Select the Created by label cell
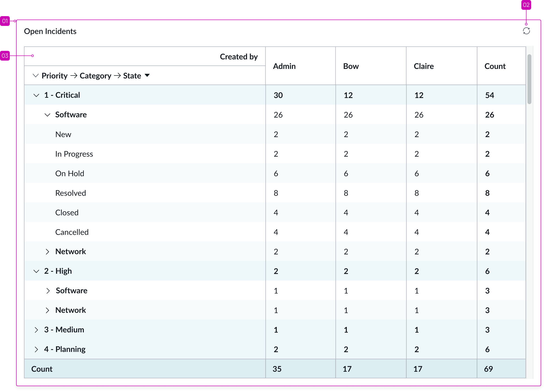This screenshot has height=392, width=548. (239, 56)
